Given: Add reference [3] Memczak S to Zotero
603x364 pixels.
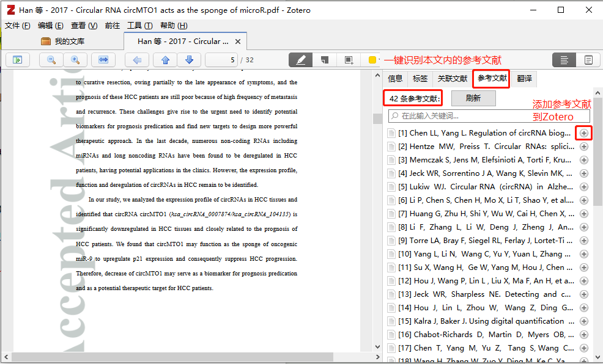Looking at the screenshot, I should coord(584,160).
